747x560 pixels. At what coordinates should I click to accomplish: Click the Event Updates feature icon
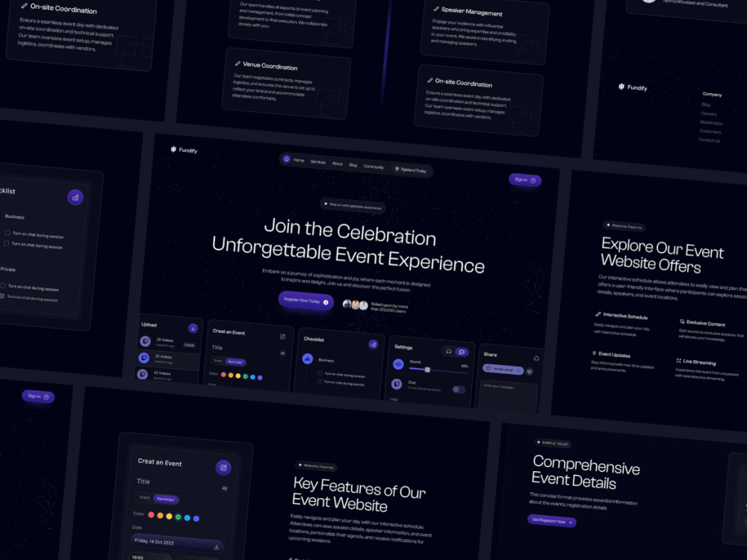(594, 353)
